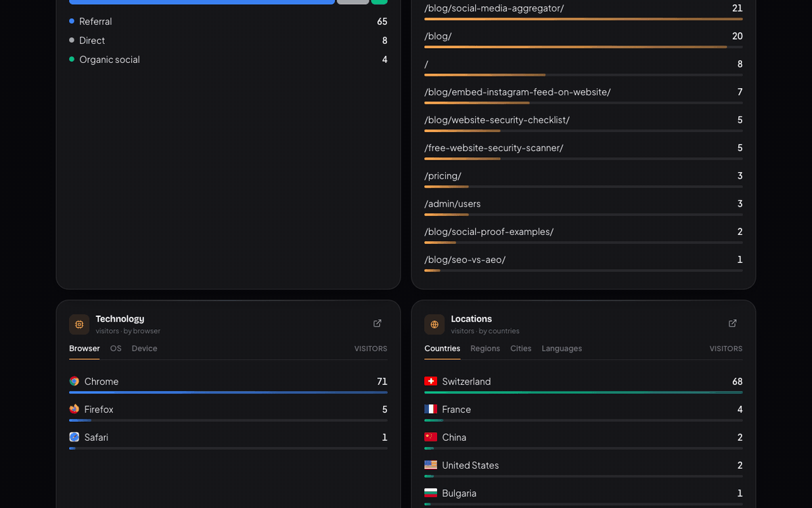Click the Locations panel title

tap(472, 319)
